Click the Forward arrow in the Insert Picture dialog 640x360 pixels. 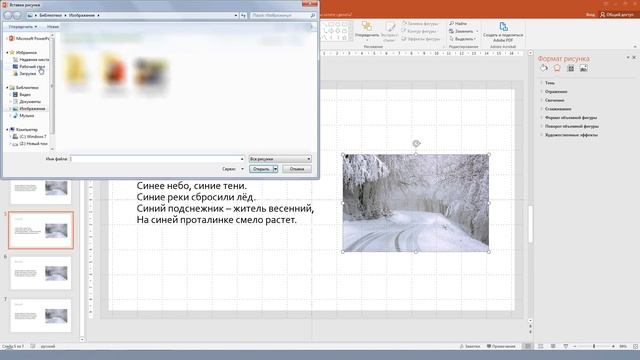[17, 15]
